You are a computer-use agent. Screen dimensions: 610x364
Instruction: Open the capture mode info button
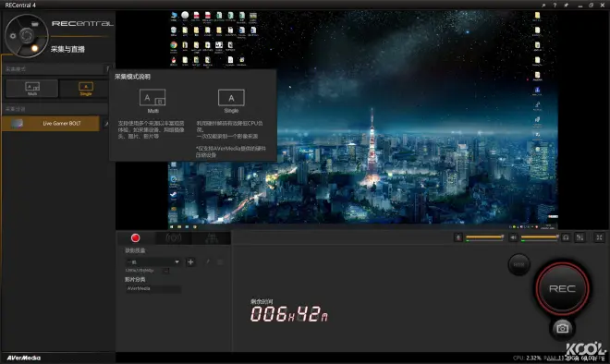click(x=108, y=69)
